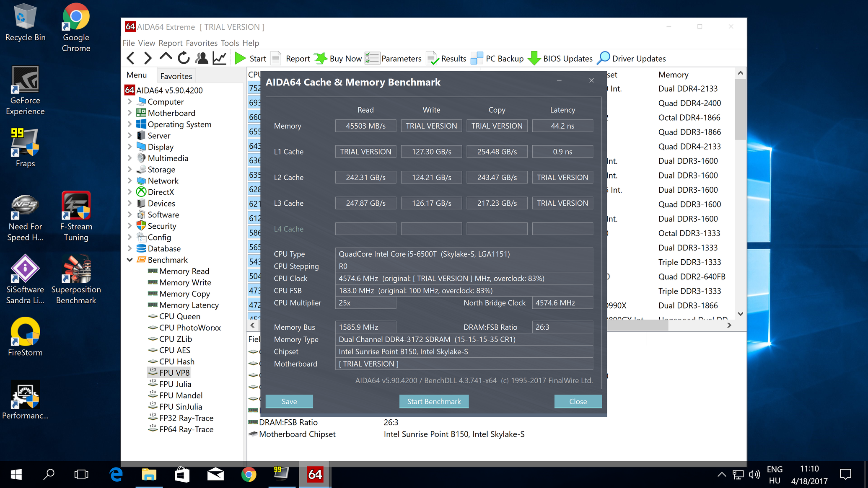Navigate back with left arrow icon
Image resolution: width=868 pixels, height=488 pixels.
(131, 58)
